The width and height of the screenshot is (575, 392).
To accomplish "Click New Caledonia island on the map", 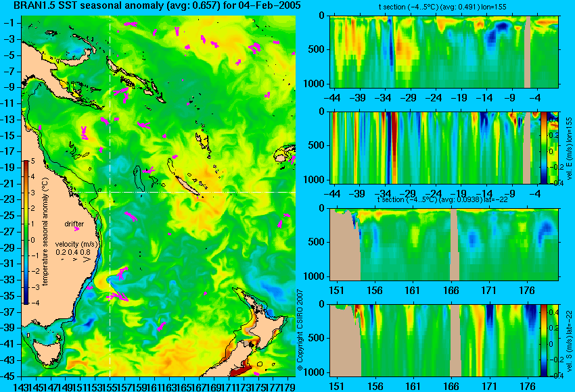I will coord(187,185).
